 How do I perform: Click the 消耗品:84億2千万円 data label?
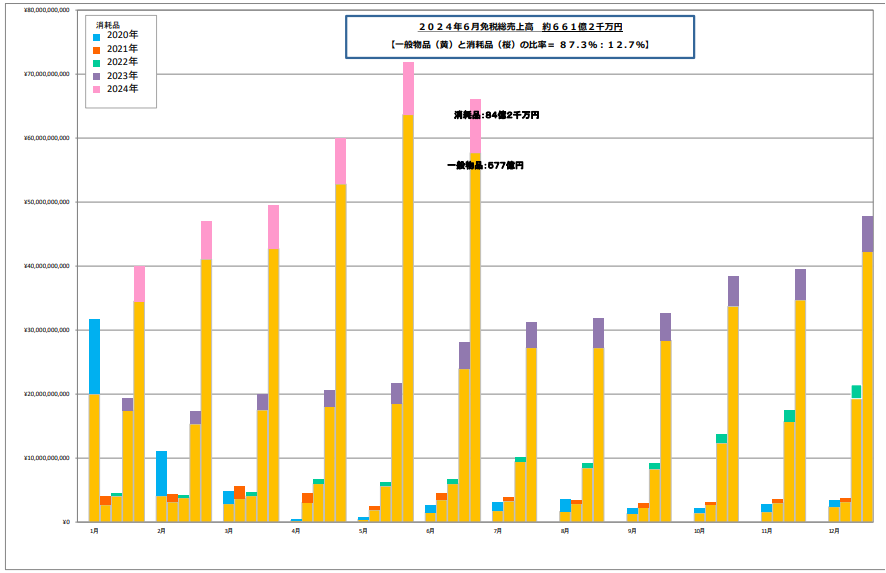point(496,115)
